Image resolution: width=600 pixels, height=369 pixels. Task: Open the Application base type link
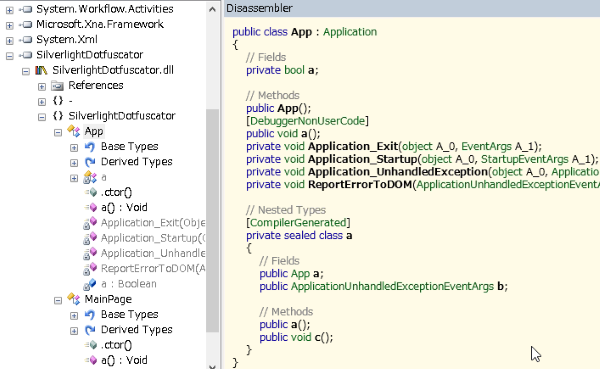point(350,32)
